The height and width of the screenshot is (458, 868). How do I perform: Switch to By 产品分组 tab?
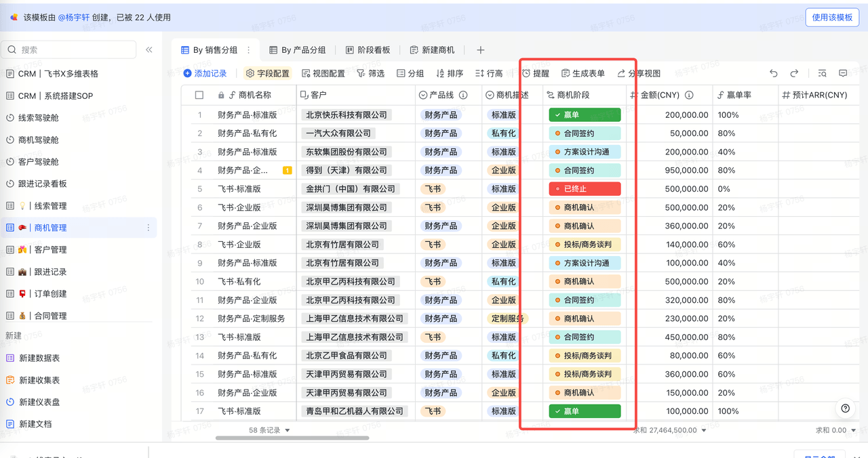(298, 50)
